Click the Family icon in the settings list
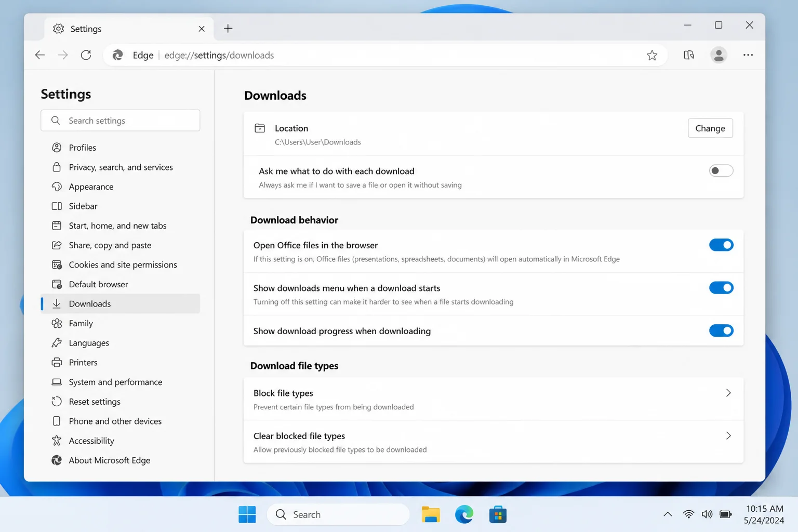Viewport: 798px width, 532px height. (57, 323)
